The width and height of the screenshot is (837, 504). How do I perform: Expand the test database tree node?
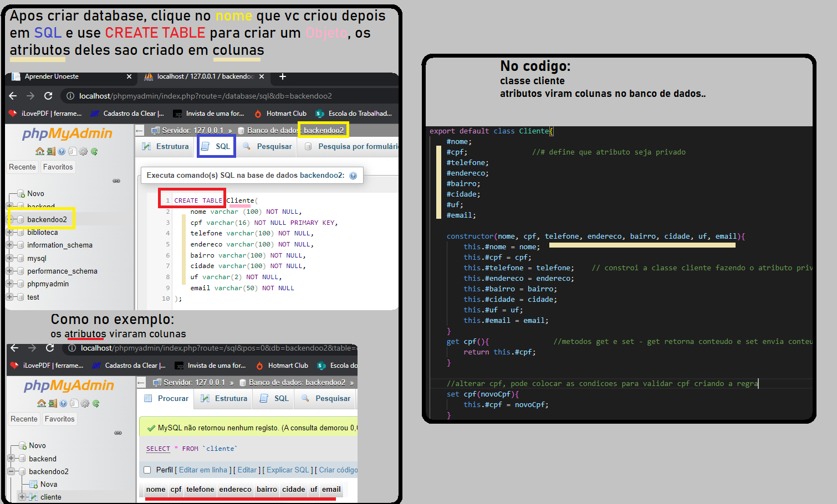pos(8,297)
